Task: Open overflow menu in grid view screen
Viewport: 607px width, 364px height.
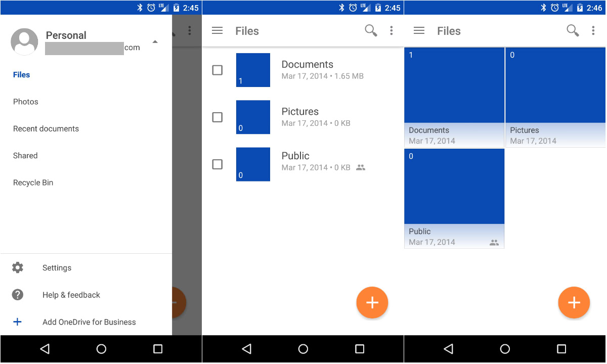Action: 593,31
